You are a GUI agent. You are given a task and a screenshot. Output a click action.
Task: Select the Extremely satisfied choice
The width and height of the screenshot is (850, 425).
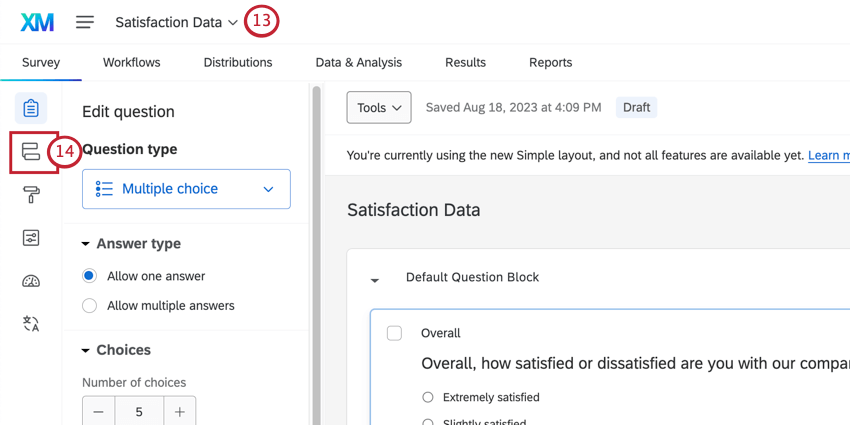(x=429, y=397)
